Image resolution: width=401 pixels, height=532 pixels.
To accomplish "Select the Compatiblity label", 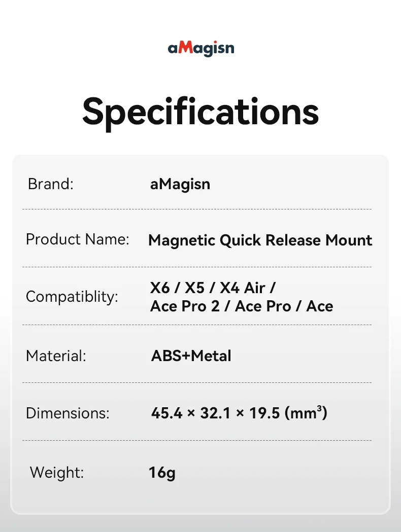I will (x=72, y=297).
